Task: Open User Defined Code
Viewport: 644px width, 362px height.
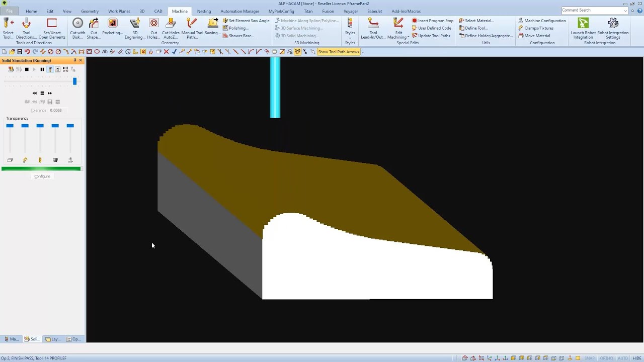Action: point(431,28)
